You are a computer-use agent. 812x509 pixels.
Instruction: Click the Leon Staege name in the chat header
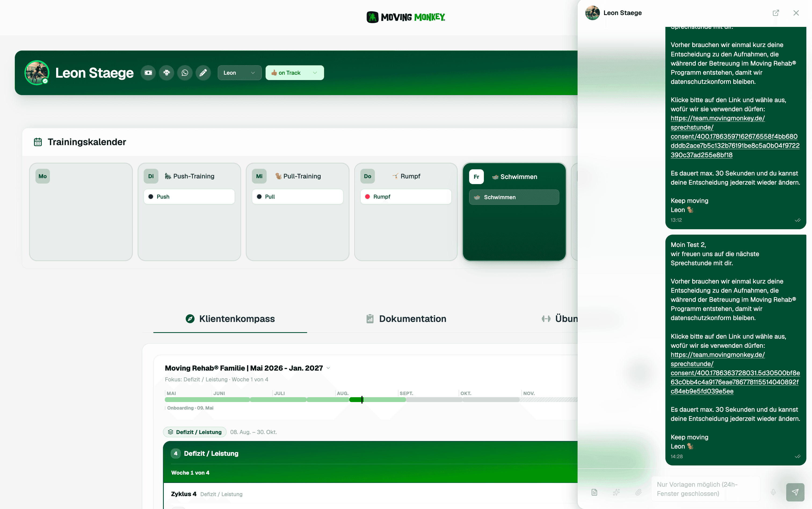(623, 13)
